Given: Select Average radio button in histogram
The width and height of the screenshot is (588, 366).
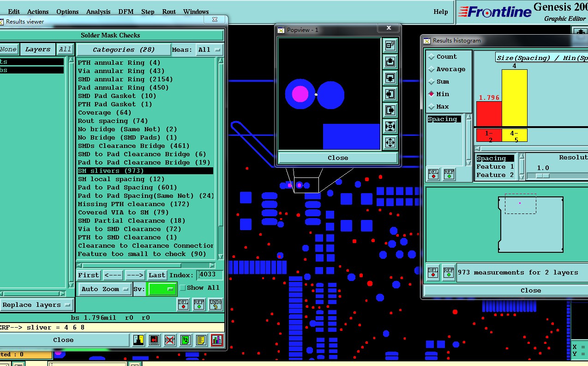Looking at the screenshot, I should click(432, 69).
